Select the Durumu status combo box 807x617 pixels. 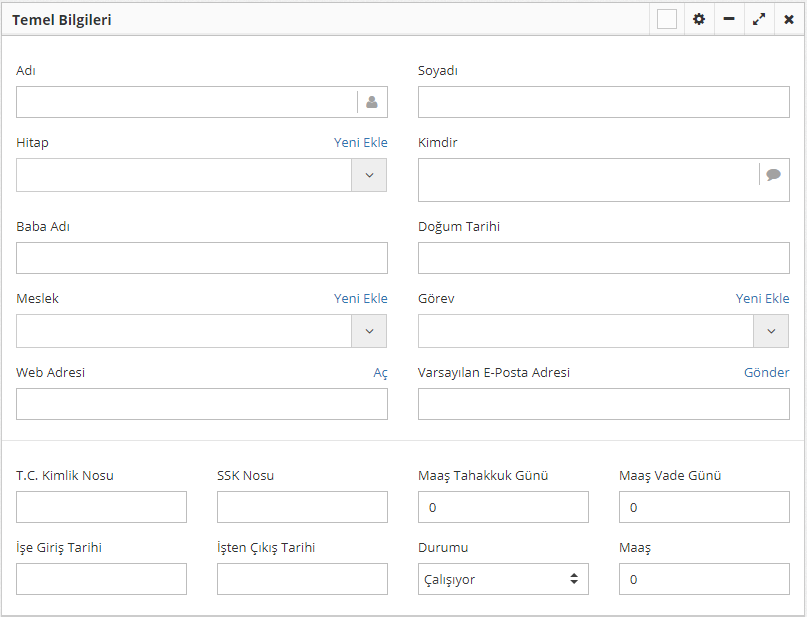503,579
